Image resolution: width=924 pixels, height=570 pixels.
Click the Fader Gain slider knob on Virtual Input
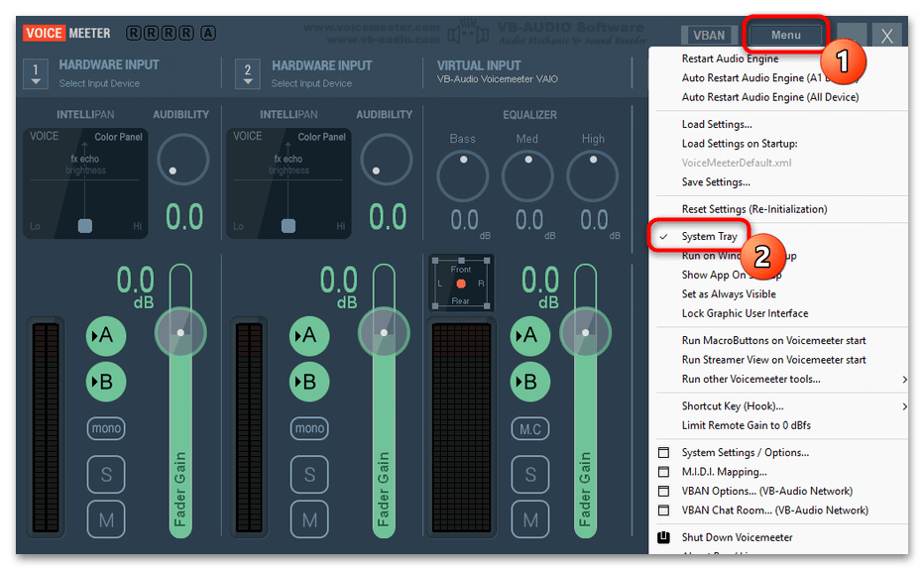coord(585,333)
